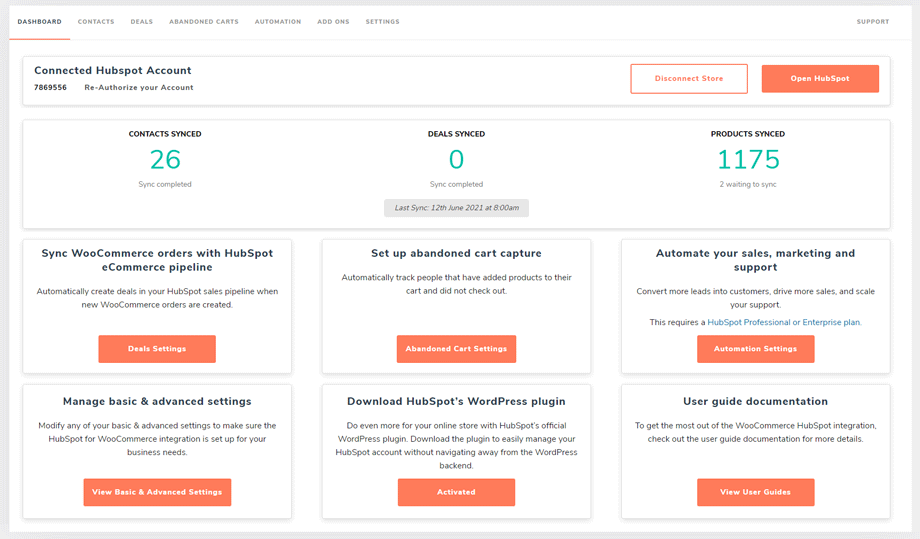Image resolution: width=920 pixels, height=539 pixels.
Task: Click the Connected Hubspot Account heading
Action: [x=113, y=70]
